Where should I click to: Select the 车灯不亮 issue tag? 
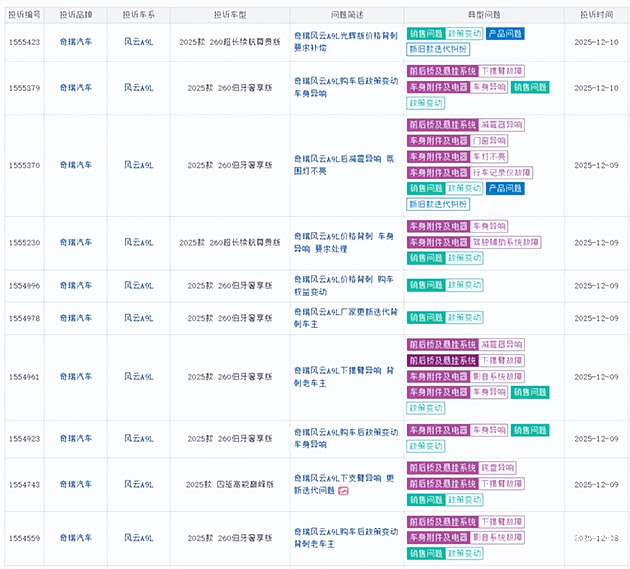[x=489, y=157]
